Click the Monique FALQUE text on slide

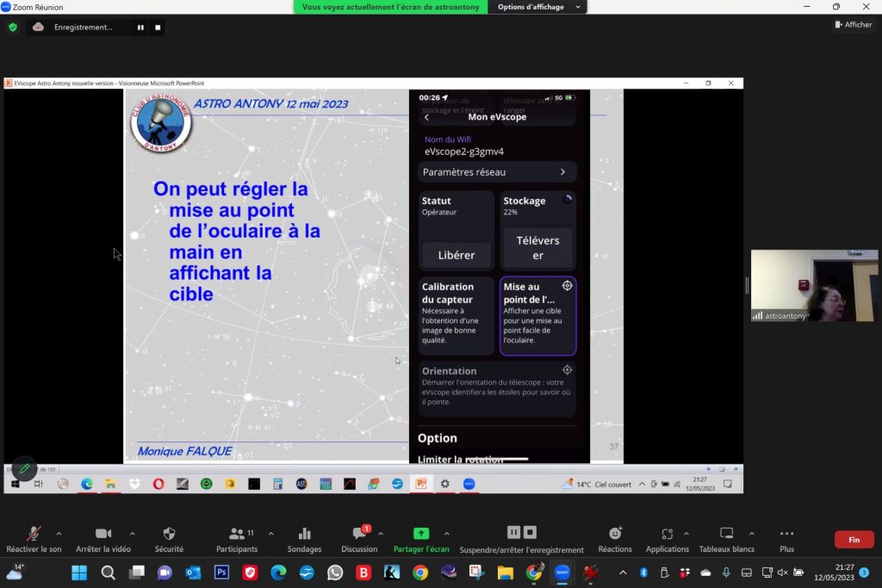[x=184, y=451]
